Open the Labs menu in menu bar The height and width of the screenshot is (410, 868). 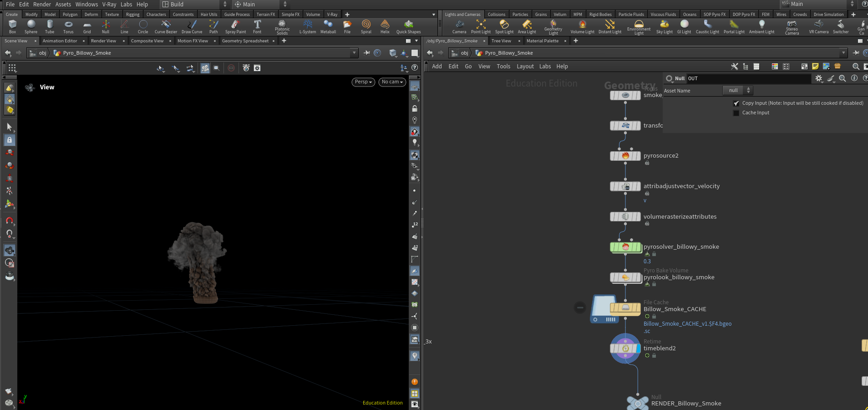[126, 5]
